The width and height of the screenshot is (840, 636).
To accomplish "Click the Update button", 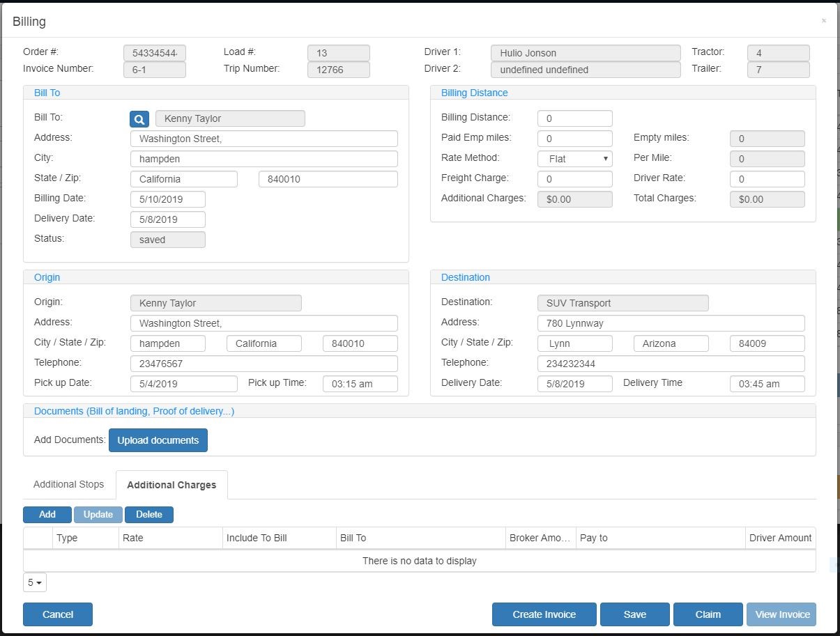I will click(98, 515).
